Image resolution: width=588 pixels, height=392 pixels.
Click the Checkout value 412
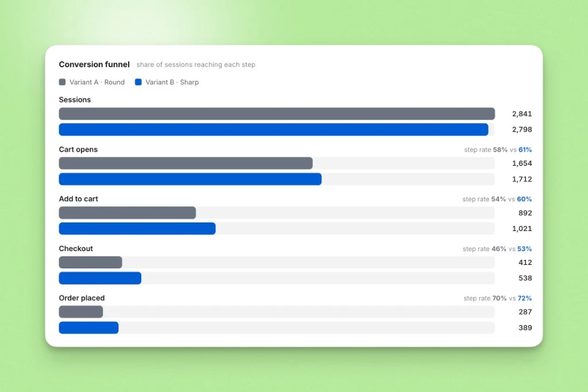tap(525, 263)
